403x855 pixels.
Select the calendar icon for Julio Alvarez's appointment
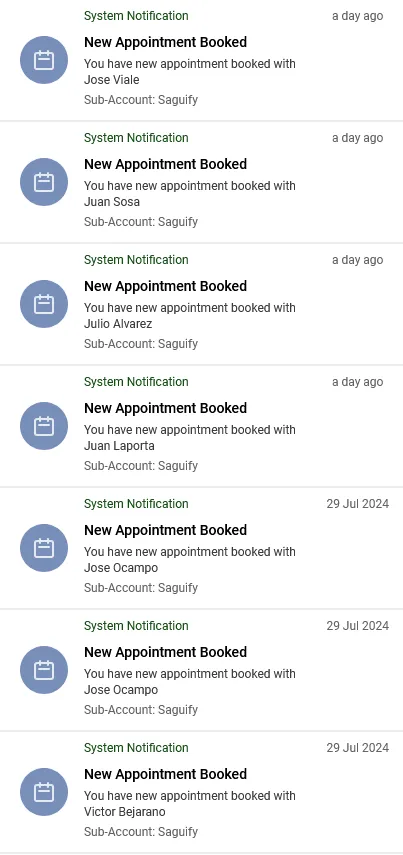[44, 304]
